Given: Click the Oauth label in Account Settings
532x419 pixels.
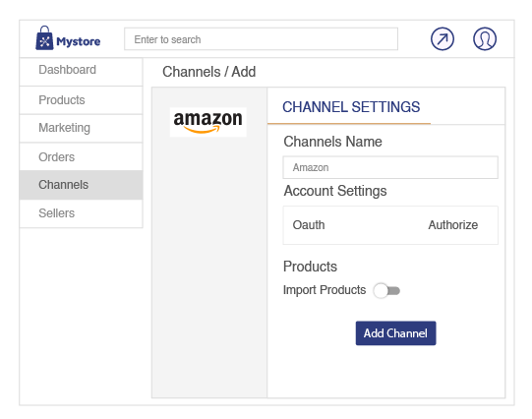Looking at the screenshot, I should click(309, 225).
